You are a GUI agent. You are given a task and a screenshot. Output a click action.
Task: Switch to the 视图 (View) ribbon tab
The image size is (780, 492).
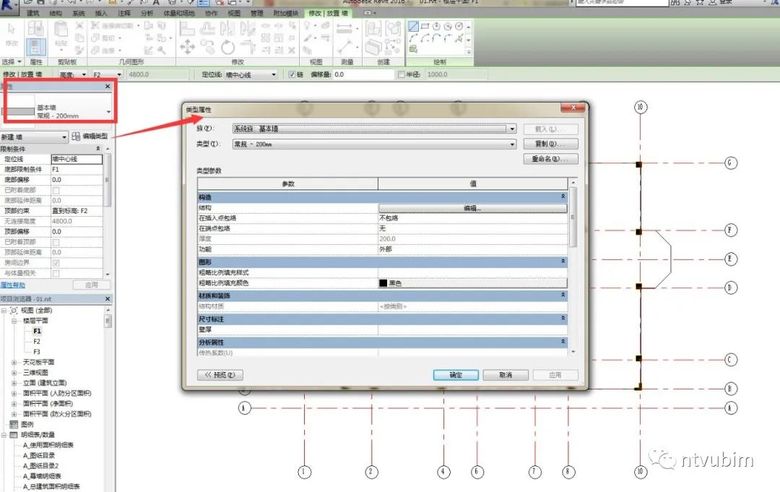[x=233, y=14]
